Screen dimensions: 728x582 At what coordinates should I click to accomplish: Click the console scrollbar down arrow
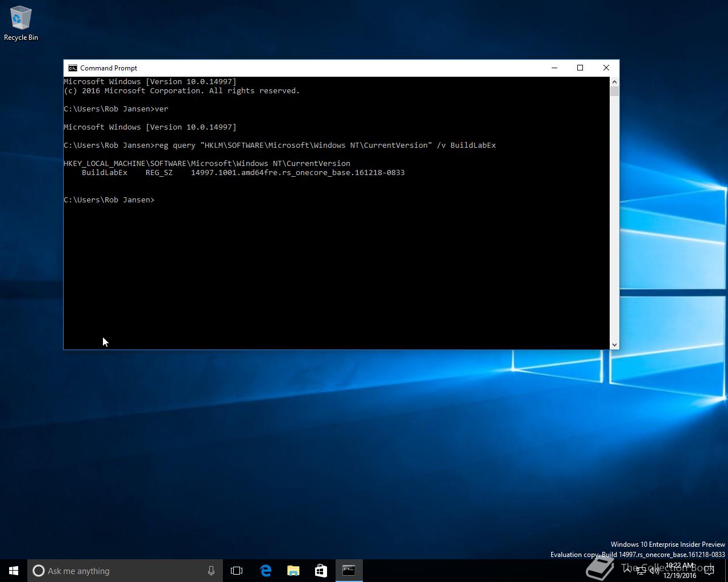tap(614, 344)
